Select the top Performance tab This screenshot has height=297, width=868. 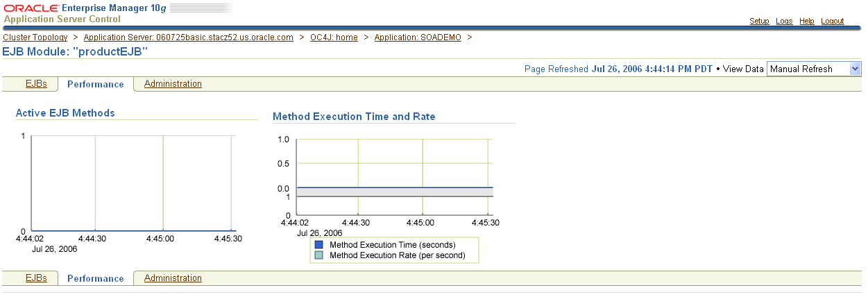point(95,84)
